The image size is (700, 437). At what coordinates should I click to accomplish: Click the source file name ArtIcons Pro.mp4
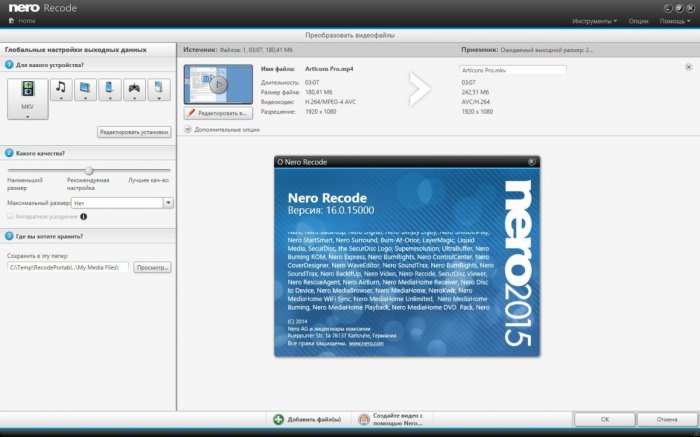[x=329, y=69]
